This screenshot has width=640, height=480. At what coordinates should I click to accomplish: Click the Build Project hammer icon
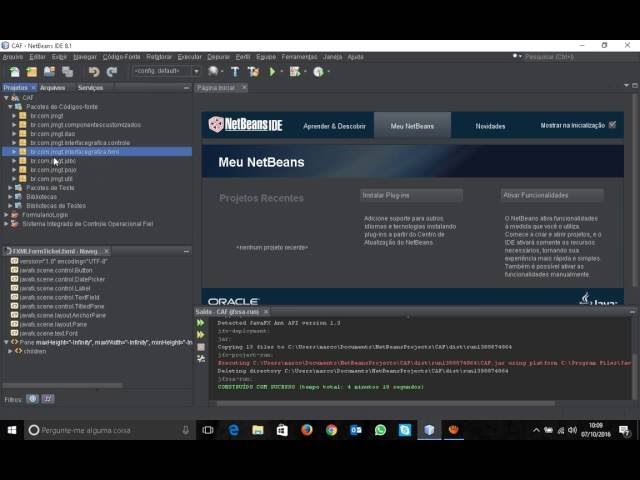tap(236, 72)
